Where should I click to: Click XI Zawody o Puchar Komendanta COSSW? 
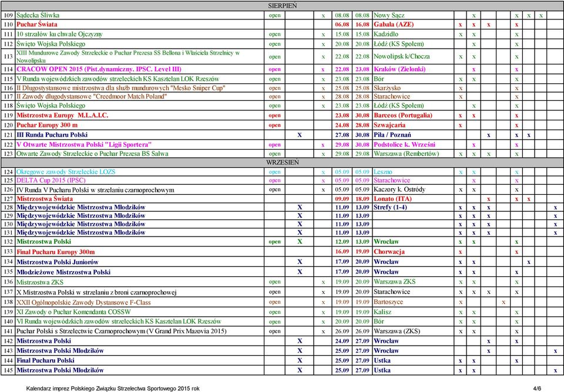[x=73, y=312]
